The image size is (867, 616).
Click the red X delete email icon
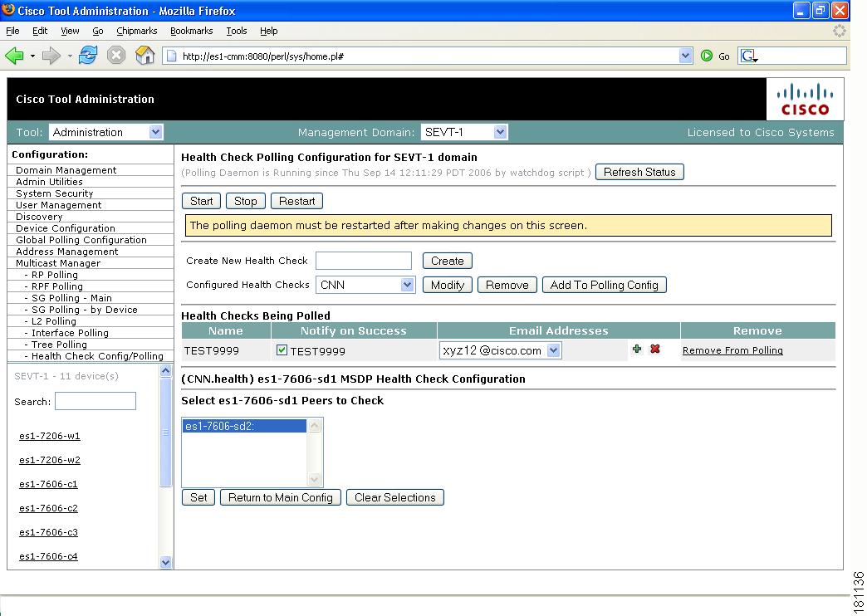[655, 349]
